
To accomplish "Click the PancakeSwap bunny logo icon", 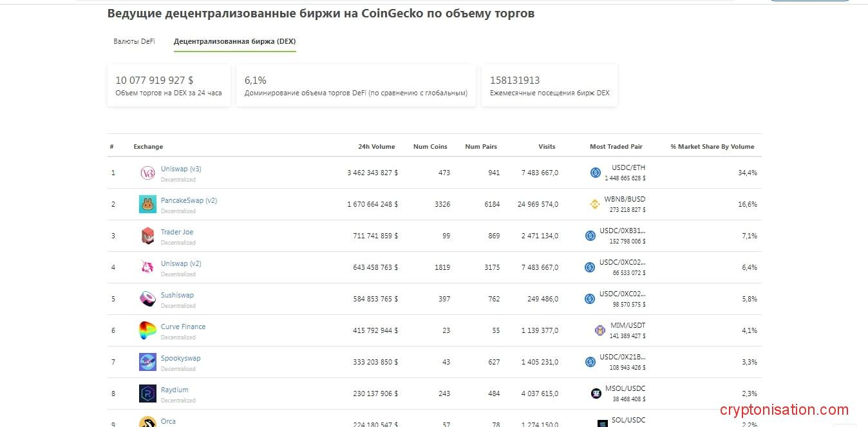I will (147, 204).
